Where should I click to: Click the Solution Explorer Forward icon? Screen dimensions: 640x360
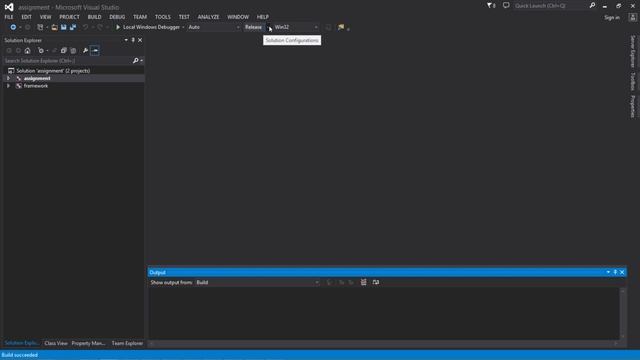[x=18, y=51]
